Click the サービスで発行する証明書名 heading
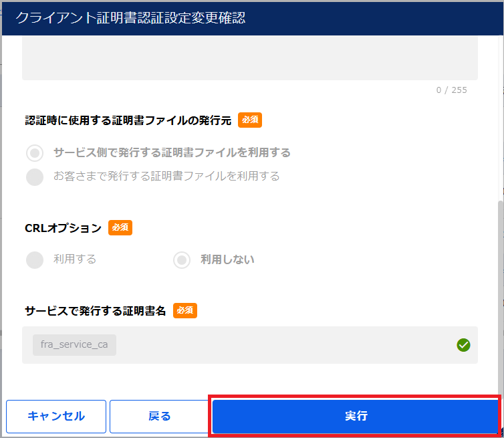Screen dimensions: 504x438 tap(95, 311)
